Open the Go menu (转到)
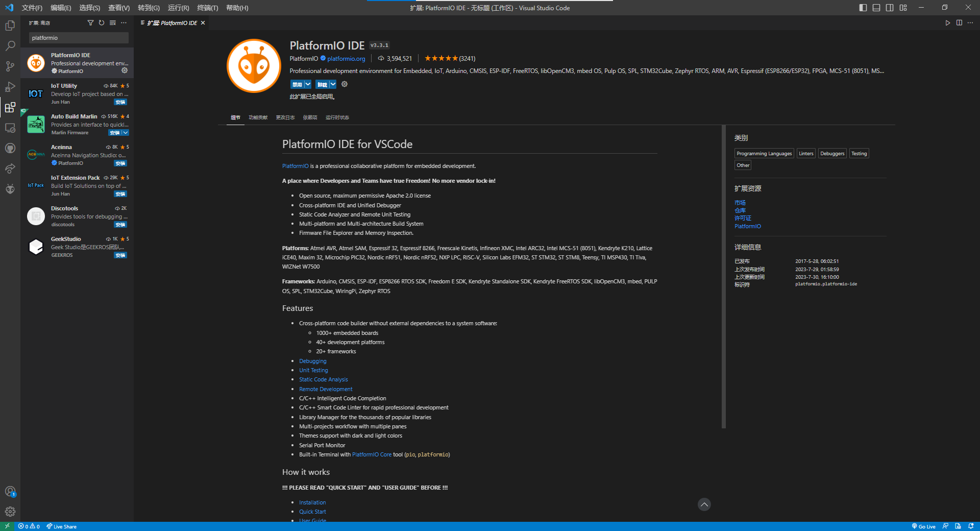This screenshot has width=980, height=531. (x=149, y=8)
